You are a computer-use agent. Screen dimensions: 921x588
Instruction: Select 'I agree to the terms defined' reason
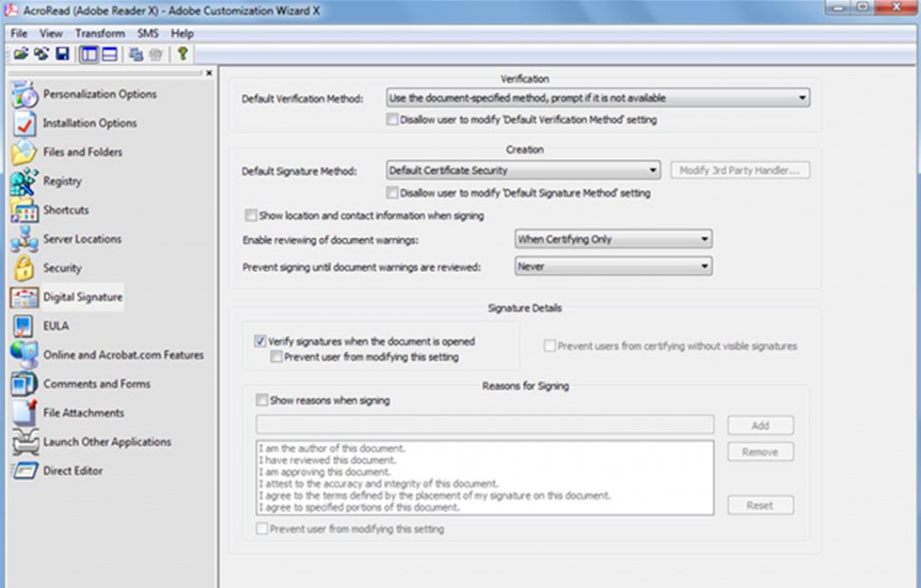tap(434, 495)
